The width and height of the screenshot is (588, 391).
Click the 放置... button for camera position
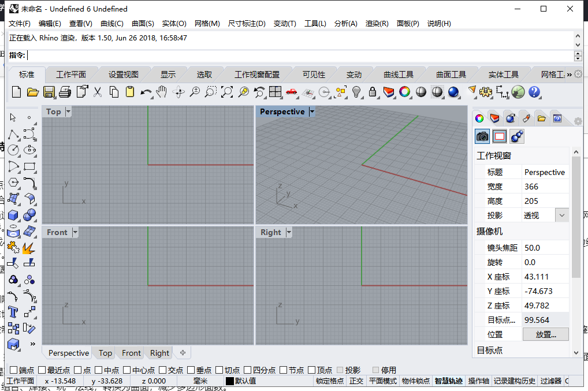[x=546, y=334]
